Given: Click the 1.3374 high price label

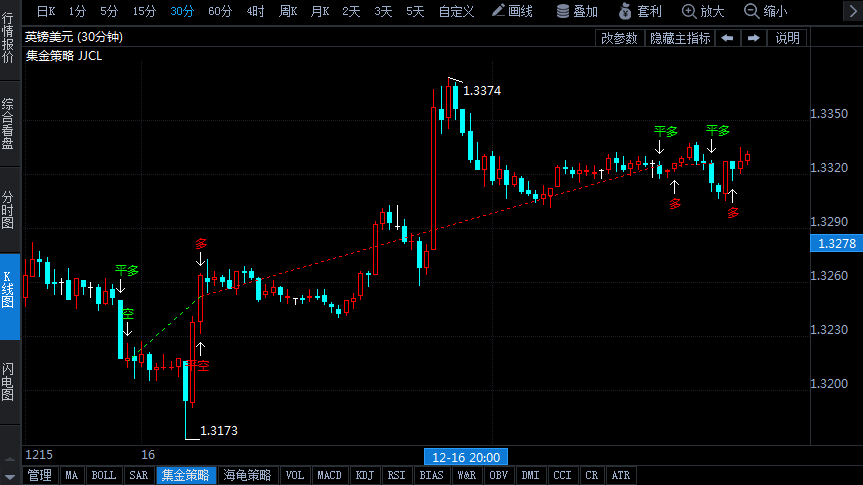Looking at the screenshot, I should [482, 91].
